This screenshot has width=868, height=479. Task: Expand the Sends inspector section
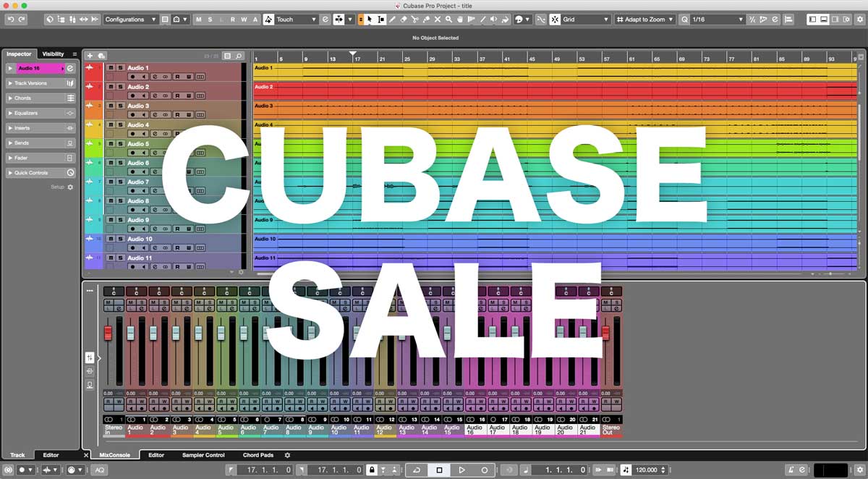pos(41,143)
